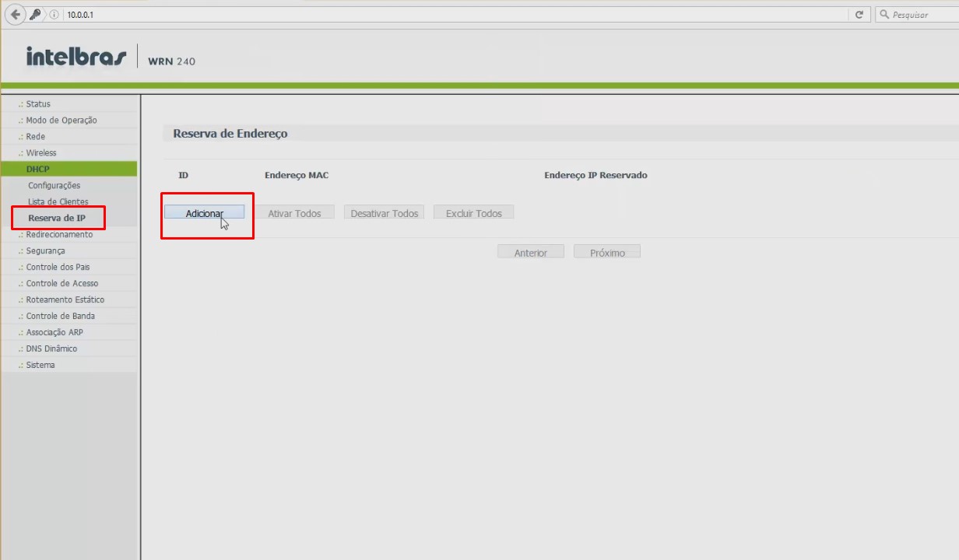The height and width of the screenshot is (560, 959).
Task: Open Controle dos Pais menu
Action: (x=58, y=267)
